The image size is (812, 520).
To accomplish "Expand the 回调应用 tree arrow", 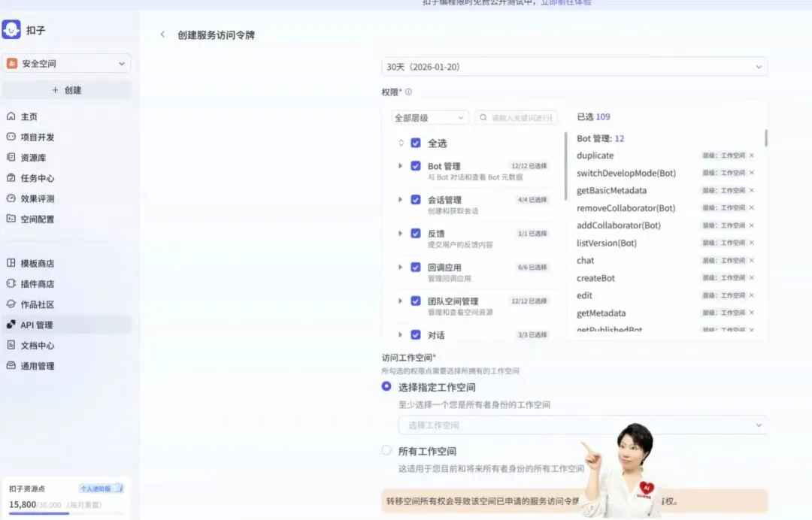I will click(400, 267).
